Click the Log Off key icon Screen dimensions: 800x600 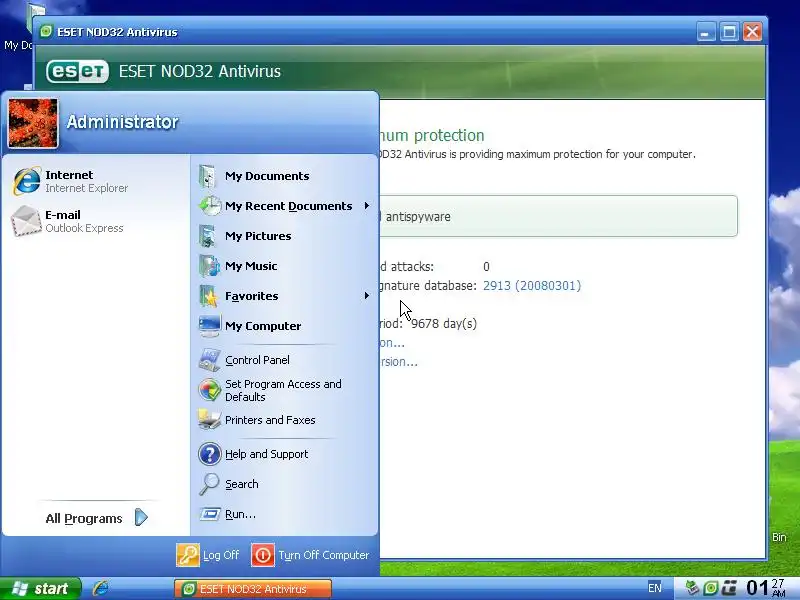point(188,555)
